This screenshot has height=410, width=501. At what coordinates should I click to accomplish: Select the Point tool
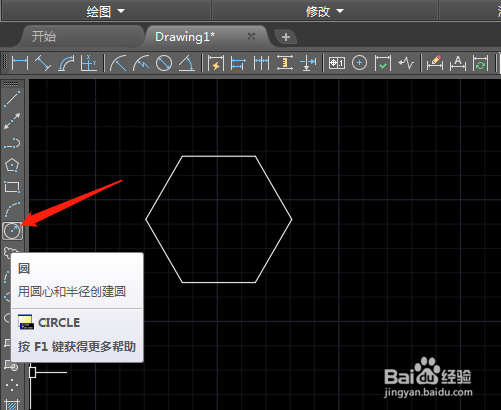[x=12, y=385]
